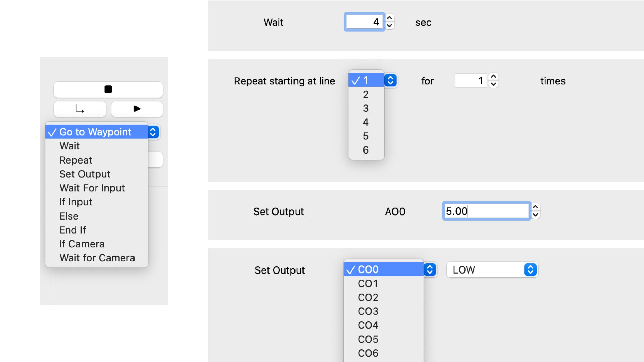
Task: Click the command type popup arrows
Action: click(153, 132)
